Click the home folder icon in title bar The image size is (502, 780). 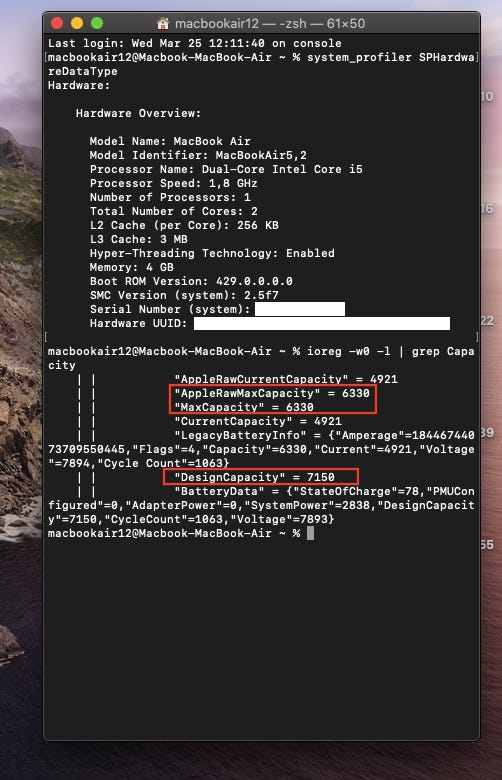[163, 23]
